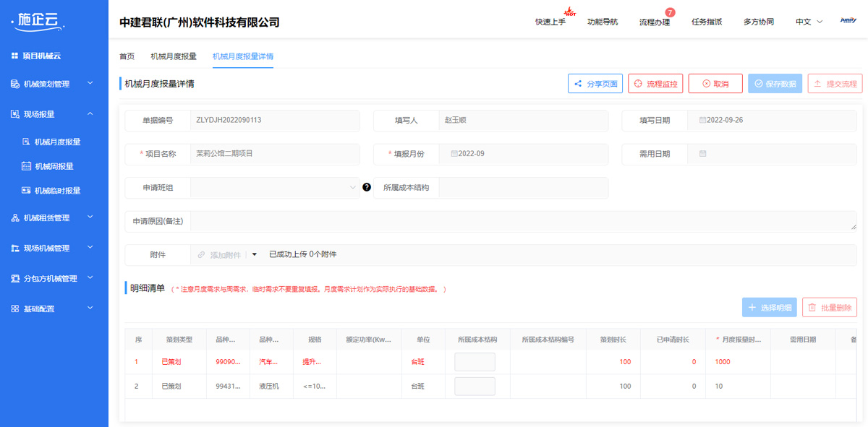
Task: Switch to the 机械月度报量 tab
Action: [x=174, y=56]
